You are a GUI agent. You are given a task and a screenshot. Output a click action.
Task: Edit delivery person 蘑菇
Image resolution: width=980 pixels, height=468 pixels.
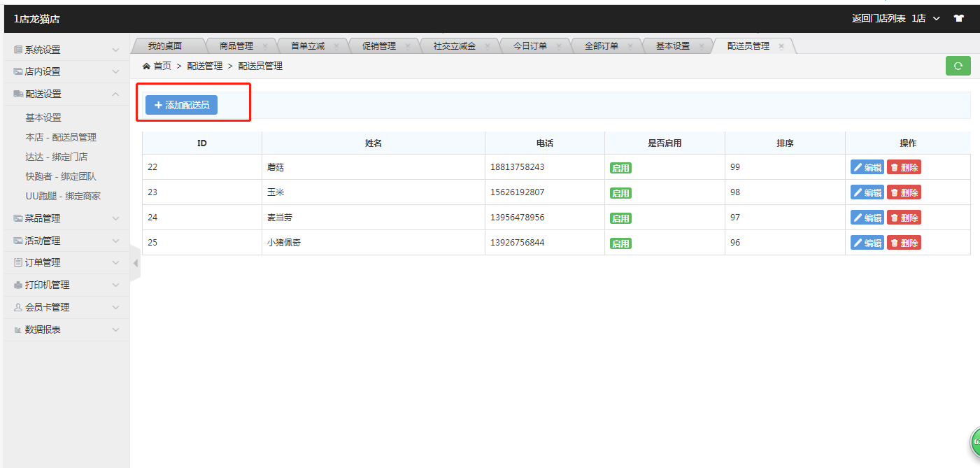tap(867, 167)
